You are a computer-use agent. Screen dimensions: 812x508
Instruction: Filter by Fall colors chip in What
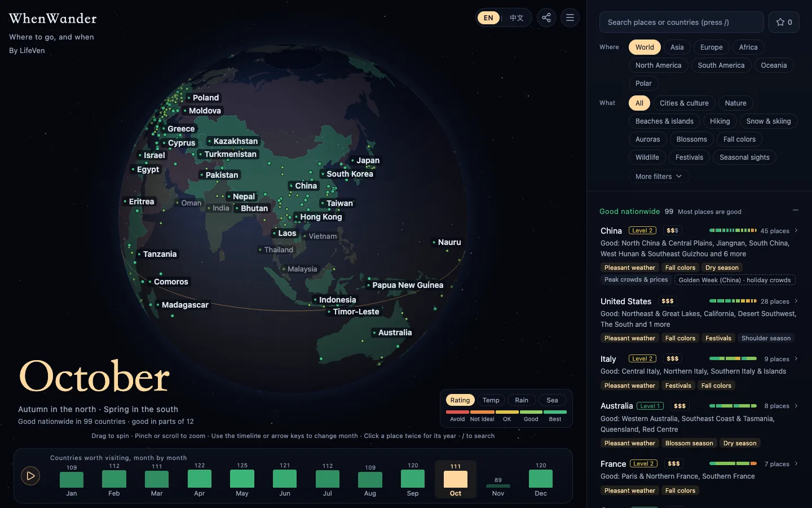click(x=739, y=139)
